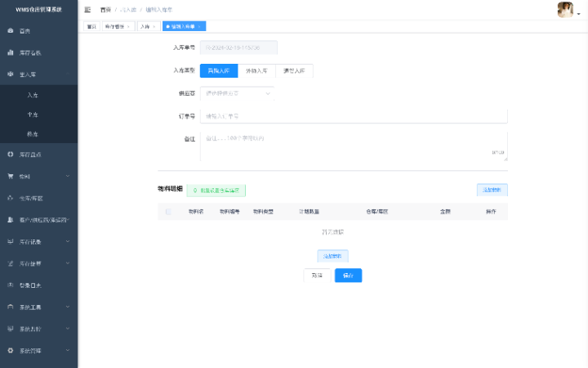
Task: Click the 物料 shopping cart icon
Action: tap(11, 176)
